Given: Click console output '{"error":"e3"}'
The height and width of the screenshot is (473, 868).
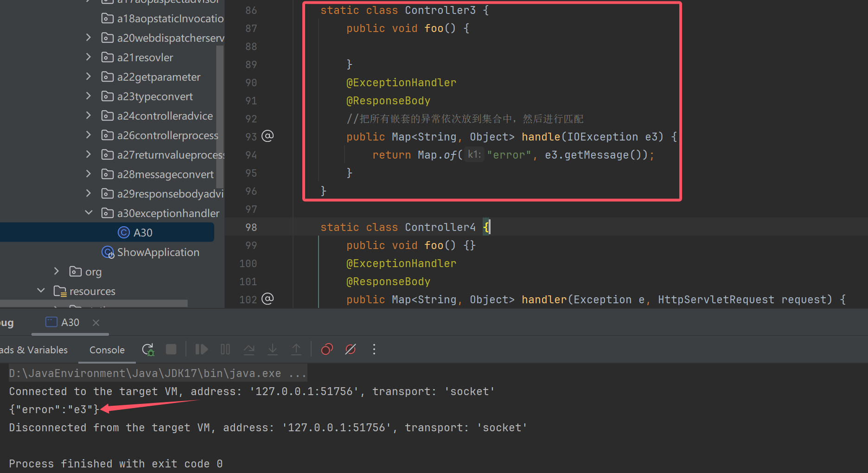Looking at the screenshot, I should [54, 409].
